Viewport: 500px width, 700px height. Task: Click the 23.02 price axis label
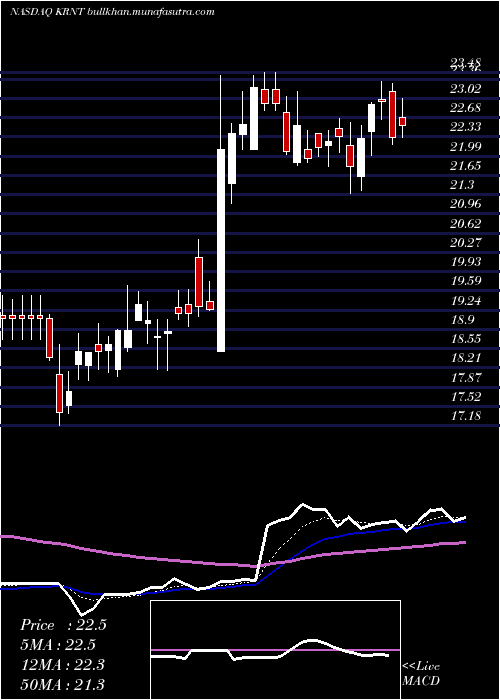click(x=466, y=89)
